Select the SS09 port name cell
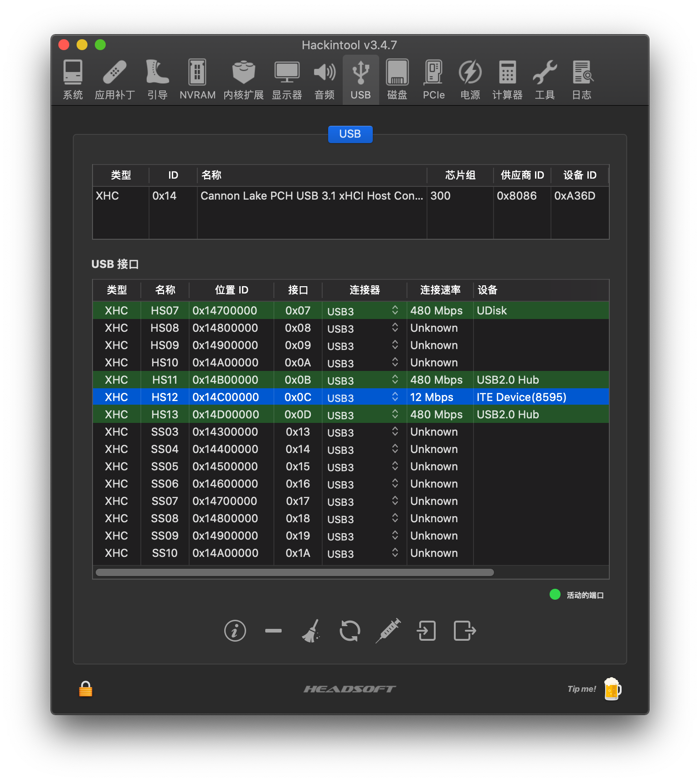The image size is (700, 782). coord(165,535)
